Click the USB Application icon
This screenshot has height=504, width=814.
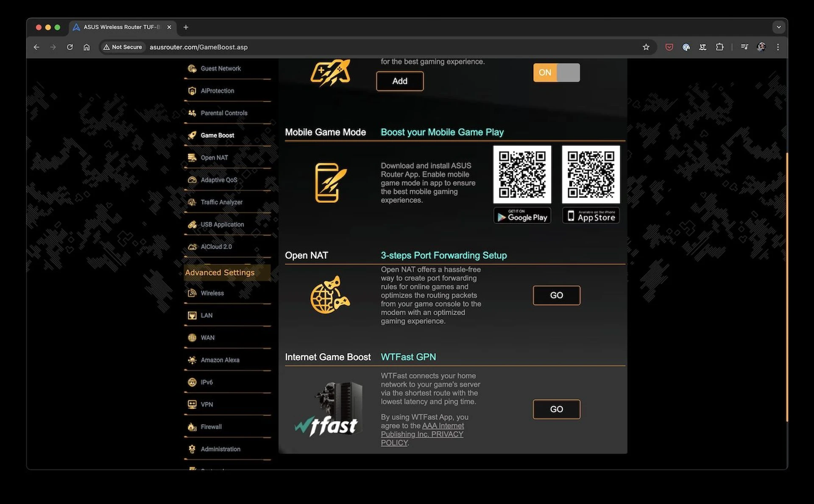tap(192, 225)
